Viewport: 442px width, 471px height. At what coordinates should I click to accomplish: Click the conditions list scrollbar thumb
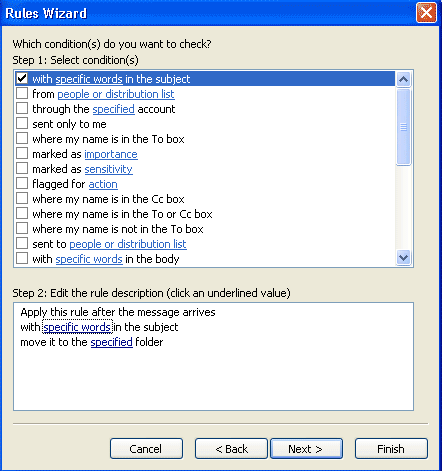[403, 127]
